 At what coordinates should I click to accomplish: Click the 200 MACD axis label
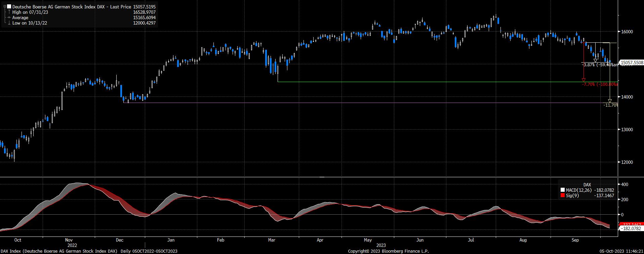point(625,199)
